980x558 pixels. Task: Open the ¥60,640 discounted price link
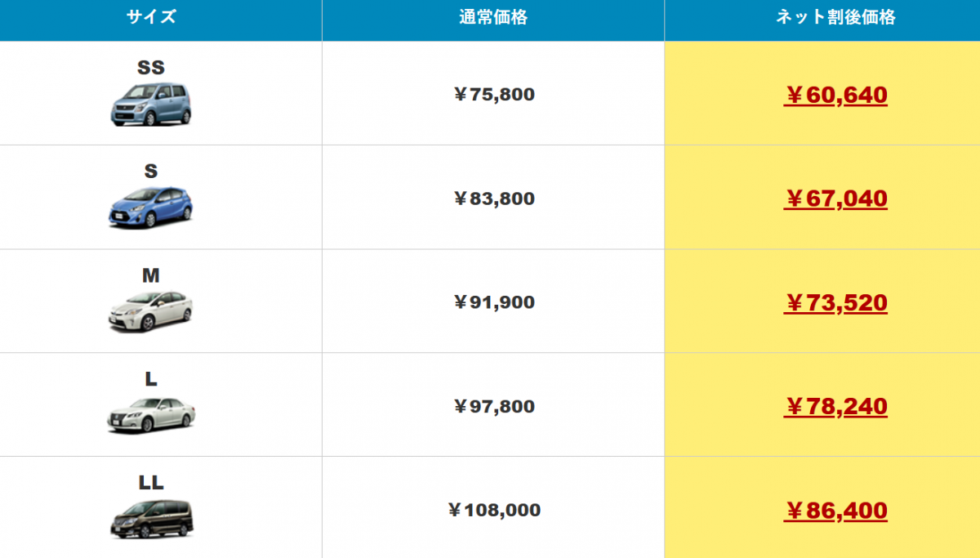click(835, 96)
